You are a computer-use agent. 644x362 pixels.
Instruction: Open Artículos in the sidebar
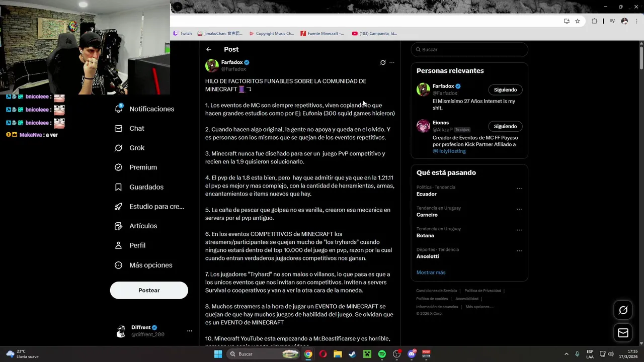point(136,226)
